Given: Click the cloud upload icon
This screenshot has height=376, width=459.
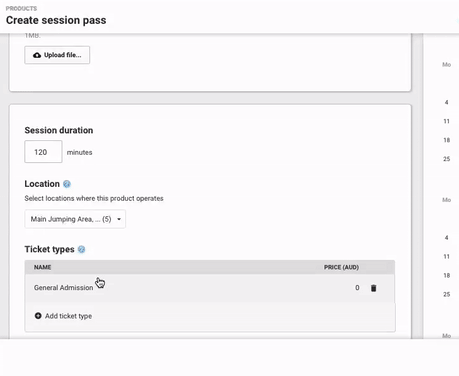Looking at the screenshot, I should [37, 55].
